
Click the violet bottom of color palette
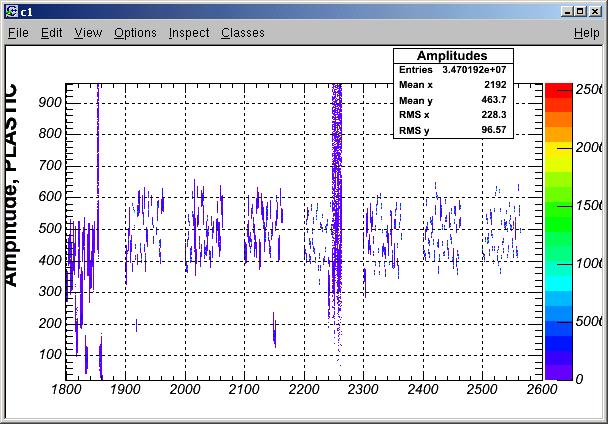pyautogui.click(x=558, y=372)
